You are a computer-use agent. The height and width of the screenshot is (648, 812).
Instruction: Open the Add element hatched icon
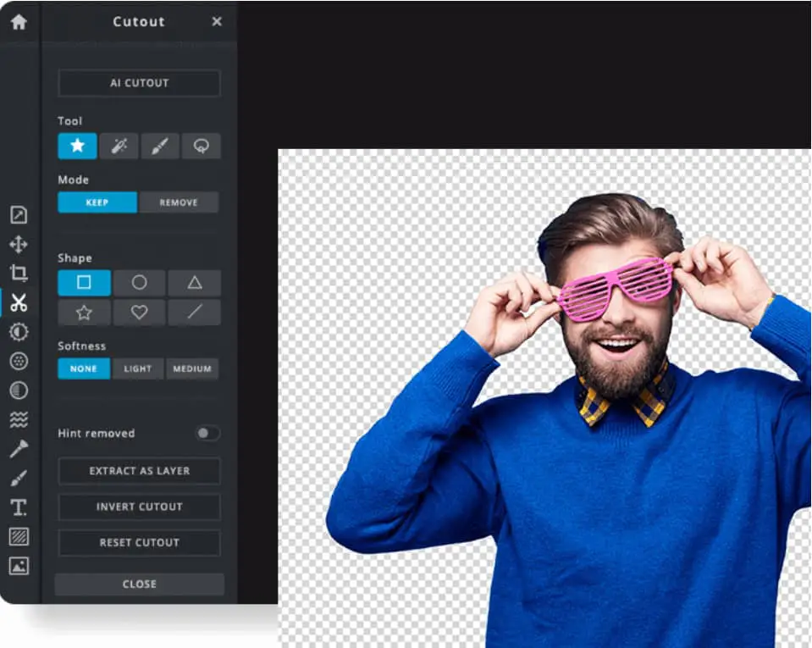tap(19, 537)
